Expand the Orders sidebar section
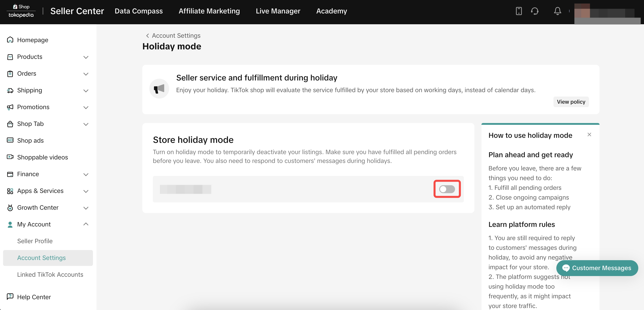The image size is (644, 310). [86, 74]
